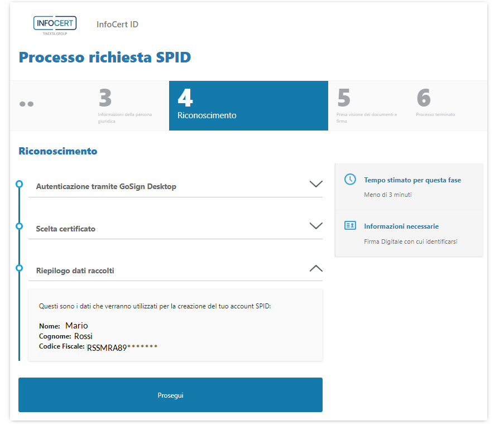The width and height of the screenshot is (504, 430).
Task: Click the InfoCert logo
Action: click(x=55, y=25)
